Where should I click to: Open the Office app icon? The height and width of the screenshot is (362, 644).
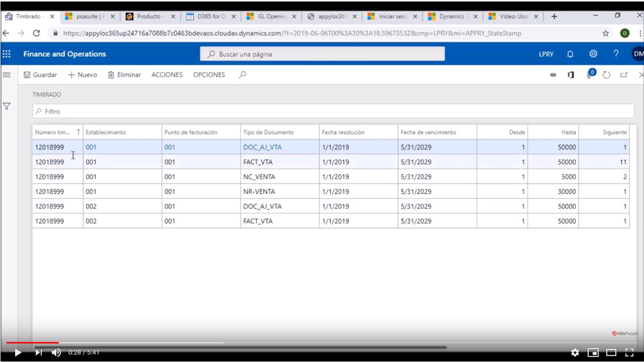[x=571, y=75]
